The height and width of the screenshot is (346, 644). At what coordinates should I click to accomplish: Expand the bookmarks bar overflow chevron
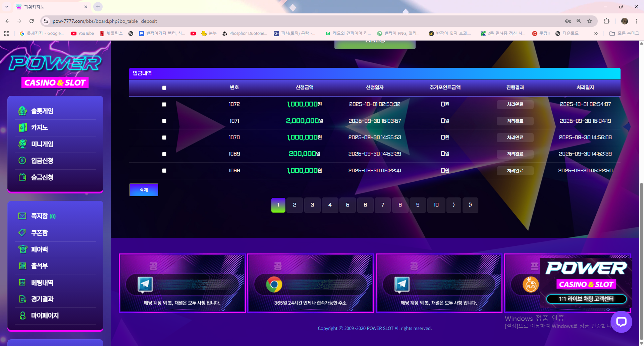click(x=596, y=34)
